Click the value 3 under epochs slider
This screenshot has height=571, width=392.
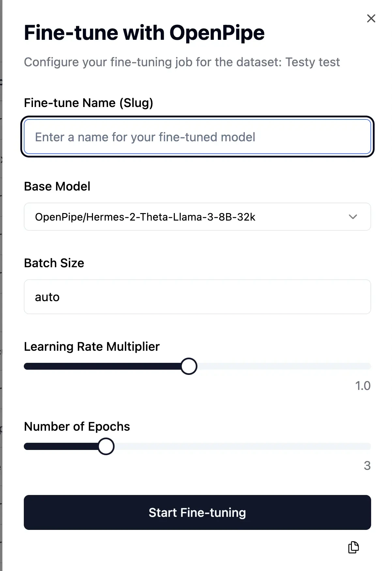pos(367,466)
